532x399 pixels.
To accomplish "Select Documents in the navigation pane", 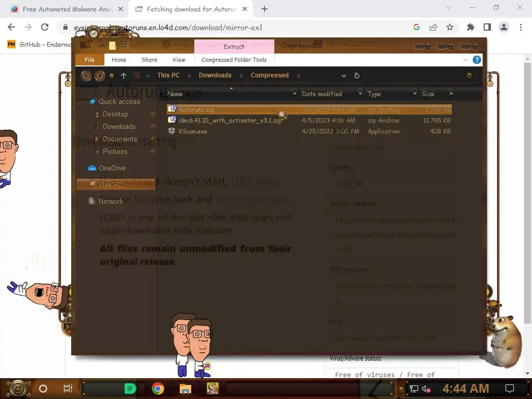I will click(x=120, y=139).
